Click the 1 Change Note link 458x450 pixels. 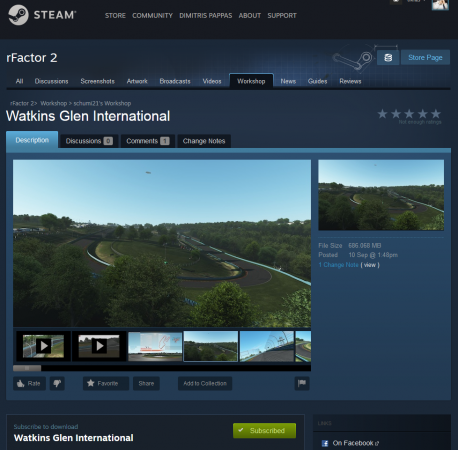pos(338,265)
